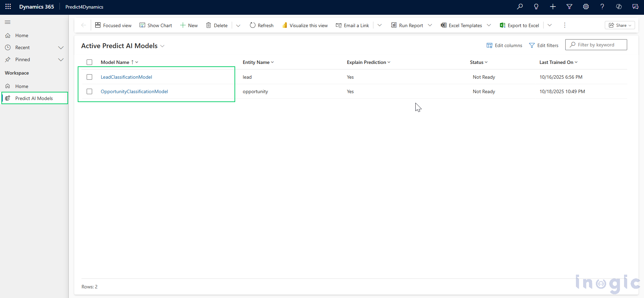644x298 pixels.
Task: Open the chat panel icon in top bar
Action: (x=635, y=7)
